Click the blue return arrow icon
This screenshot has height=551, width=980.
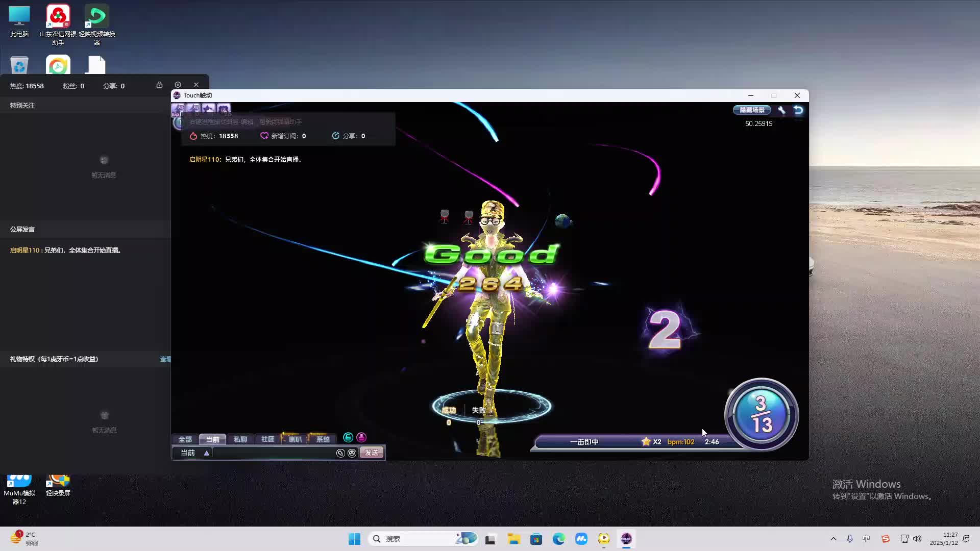tap(798, 110)
